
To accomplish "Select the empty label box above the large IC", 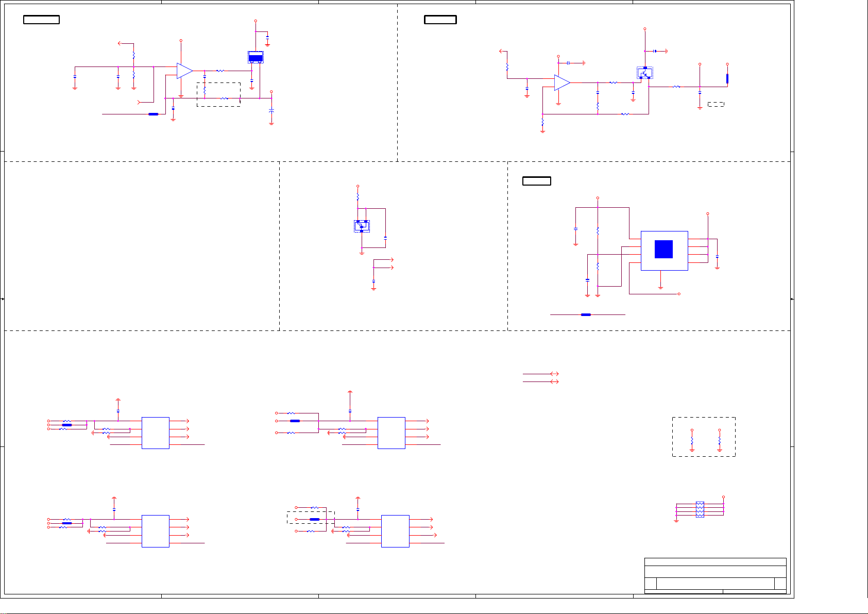I will (x=537, y=181).
